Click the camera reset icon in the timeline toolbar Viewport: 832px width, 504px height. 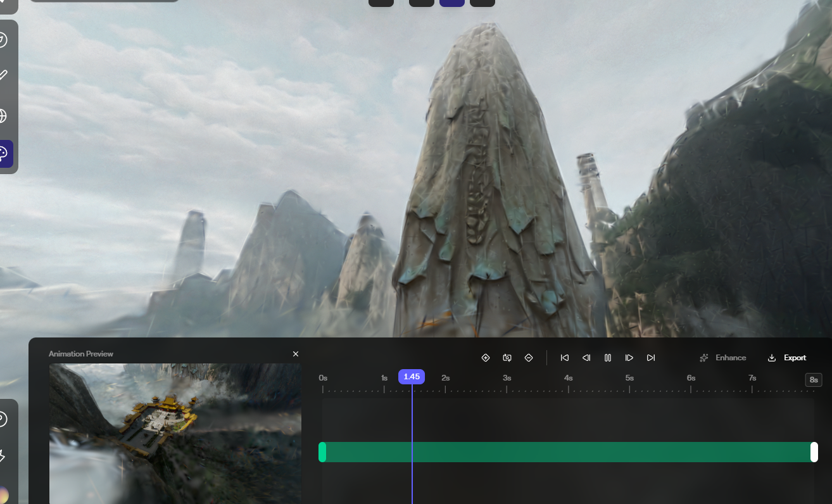[x=507, y=358]
